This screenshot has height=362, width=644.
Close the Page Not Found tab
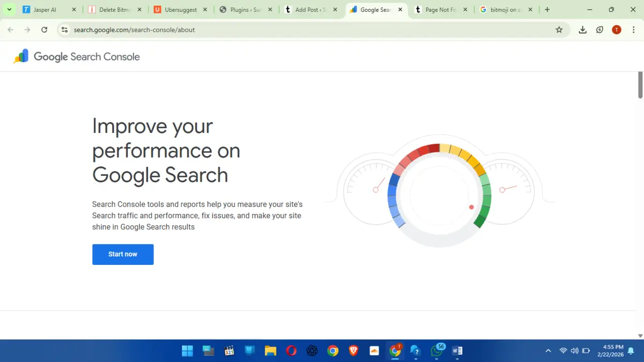click(465, 10)
